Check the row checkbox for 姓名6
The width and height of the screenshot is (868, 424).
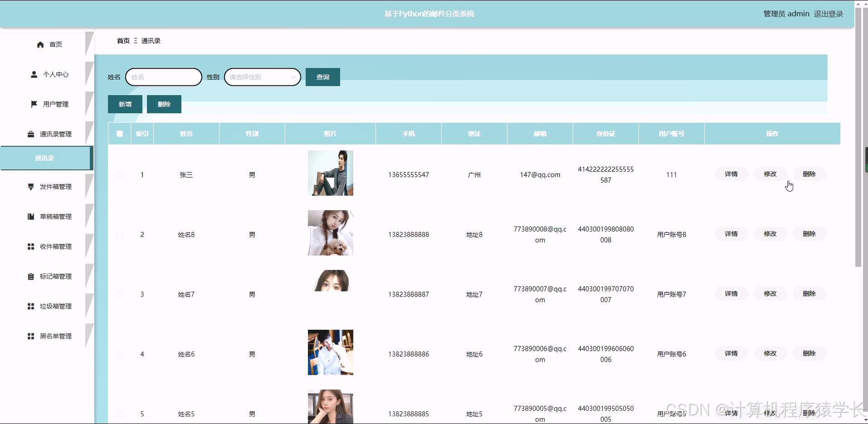coord(120,354)
